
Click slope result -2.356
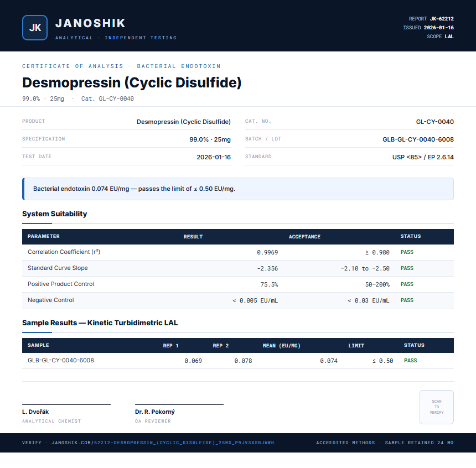tap(267, 268)
